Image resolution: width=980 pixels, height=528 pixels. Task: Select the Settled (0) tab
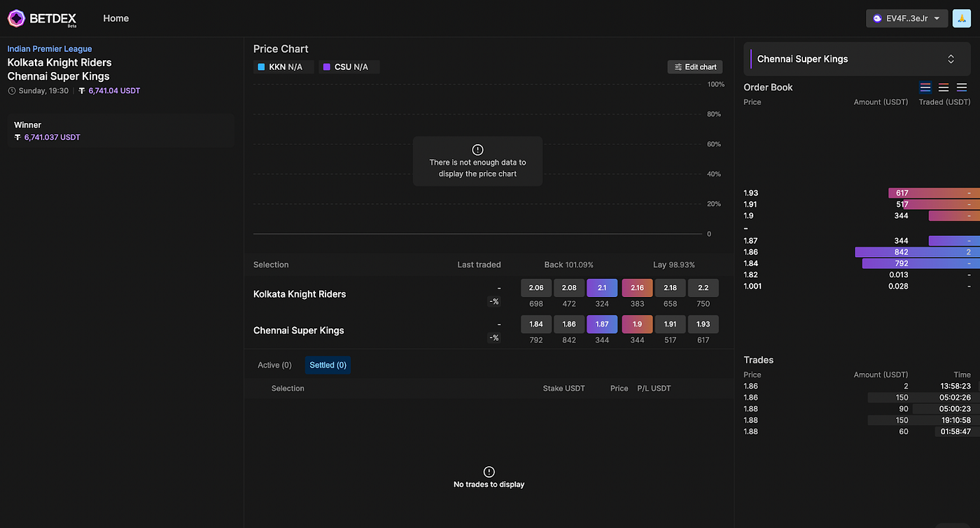pyautogui.click(x=328, y=365)
